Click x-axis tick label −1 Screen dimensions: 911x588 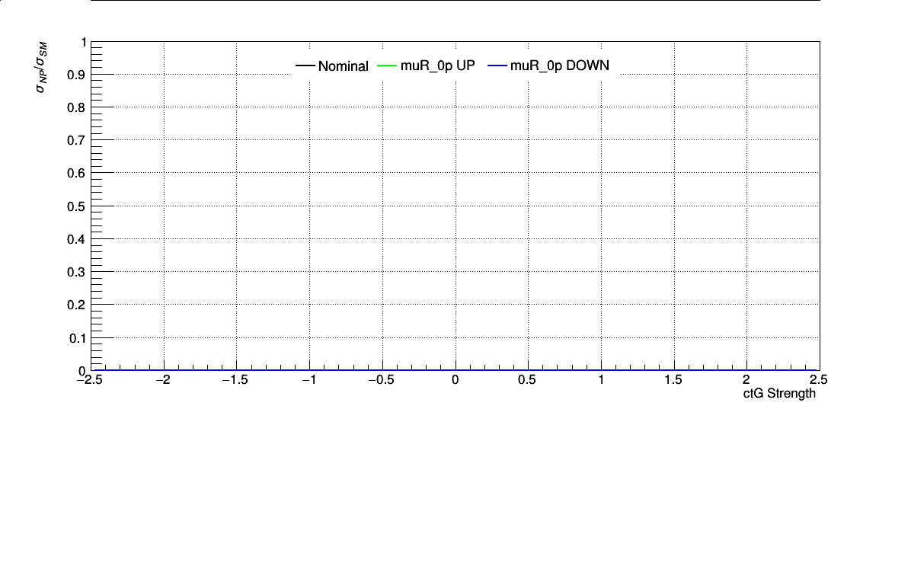pos(309,380)
